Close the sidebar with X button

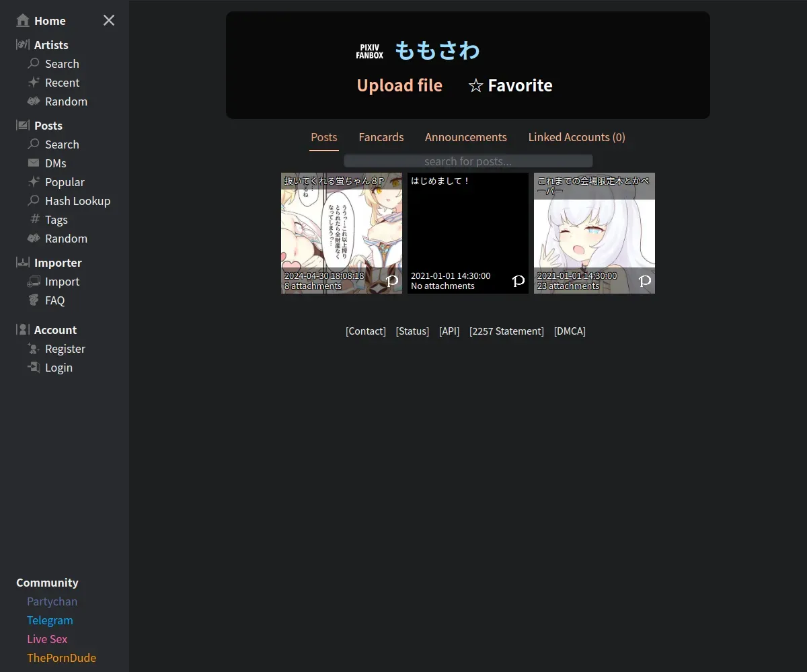[x=109, y=20]
